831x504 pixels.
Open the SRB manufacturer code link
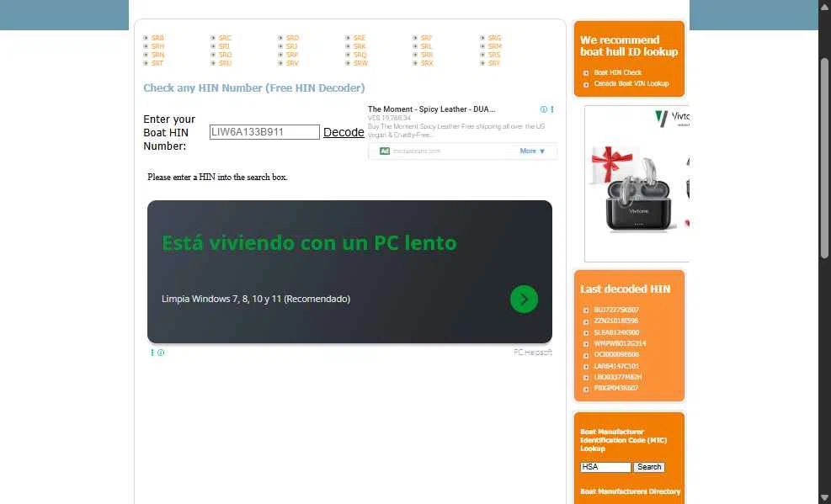point(157,38)
